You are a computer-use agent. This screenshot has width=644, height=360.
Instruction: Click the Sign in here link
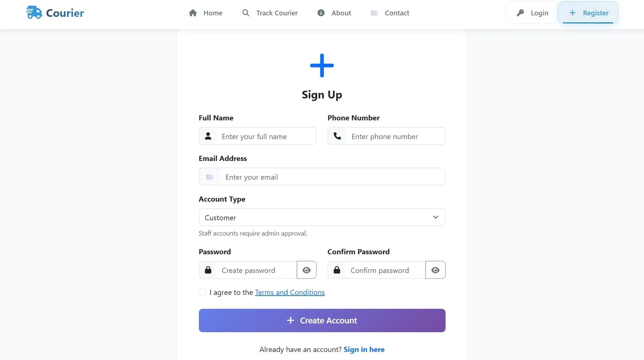coord(364,349)
